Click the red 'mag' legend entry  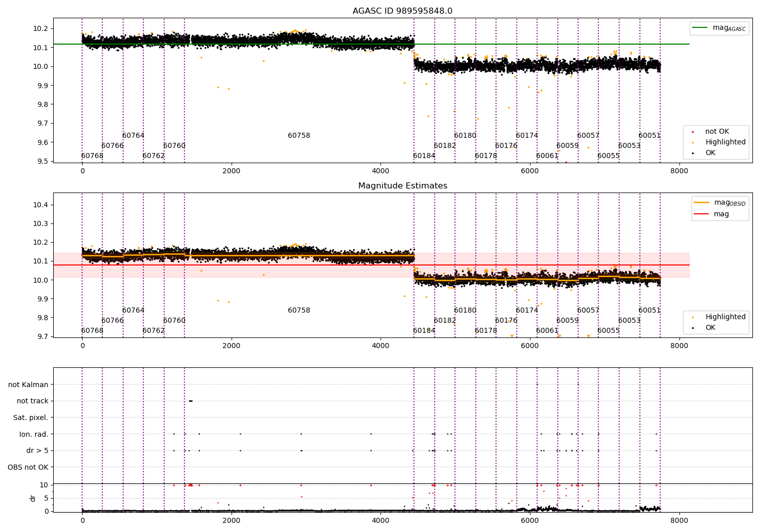[712, 214]
